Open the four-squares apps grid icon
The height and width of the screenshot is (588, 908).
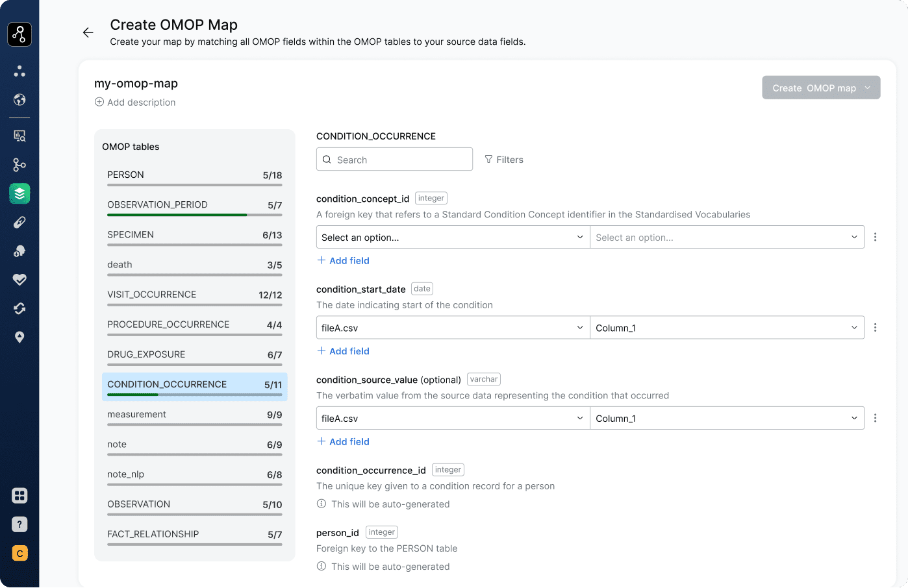[x=19, y=496]
